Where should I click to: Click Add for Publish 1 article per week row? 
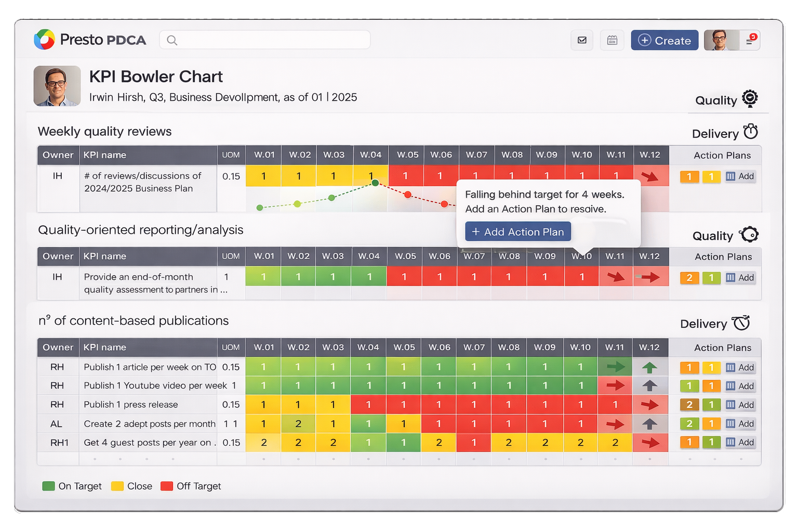(740, 367)
